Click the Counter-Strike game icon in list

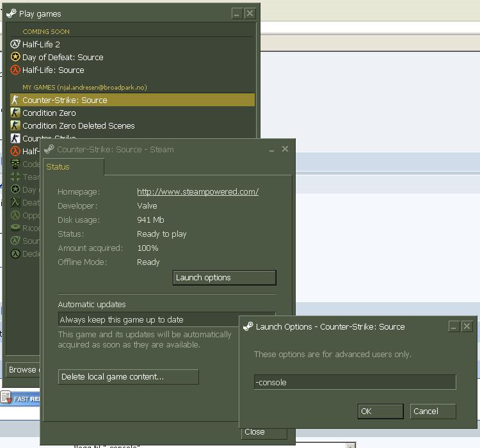pyautogui.click(x=15, y=138)
